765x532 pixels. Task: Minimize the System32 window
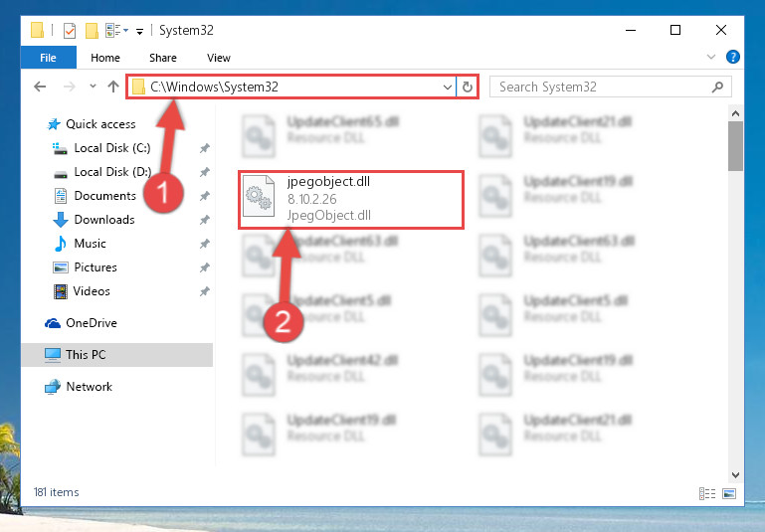coord(631,30)
